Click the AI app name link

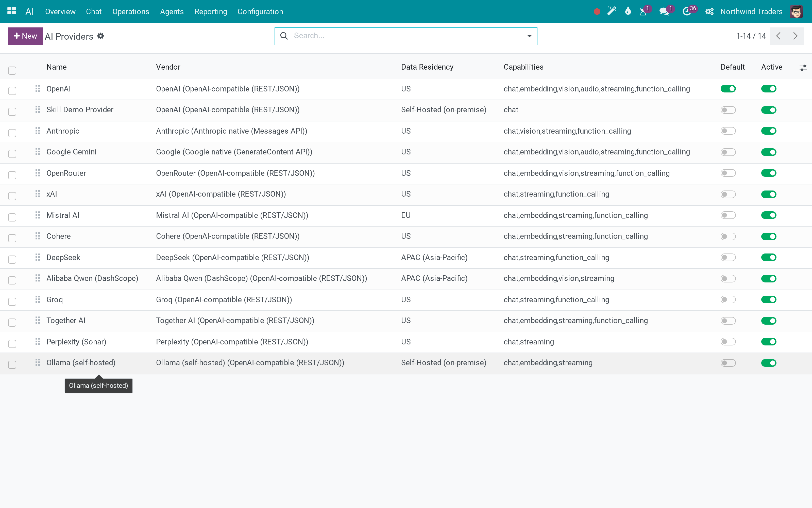(29, 12)
